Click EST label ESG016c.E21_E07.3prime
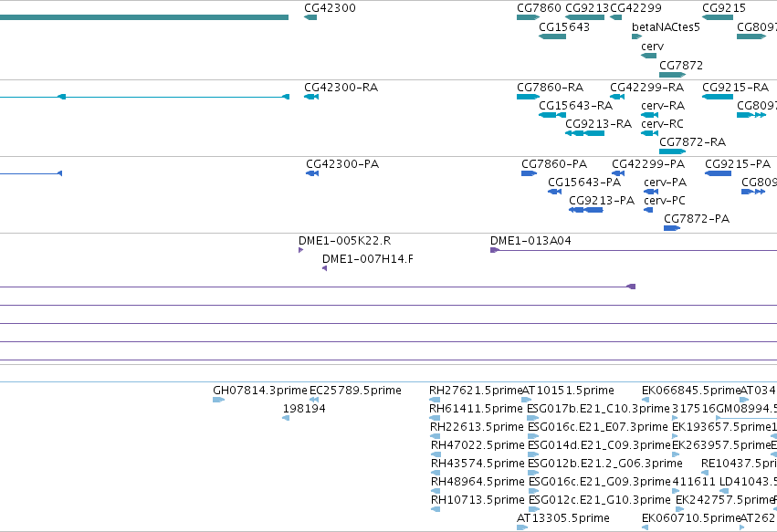Viewport: 777px width, 532px height. pos(598,427)
